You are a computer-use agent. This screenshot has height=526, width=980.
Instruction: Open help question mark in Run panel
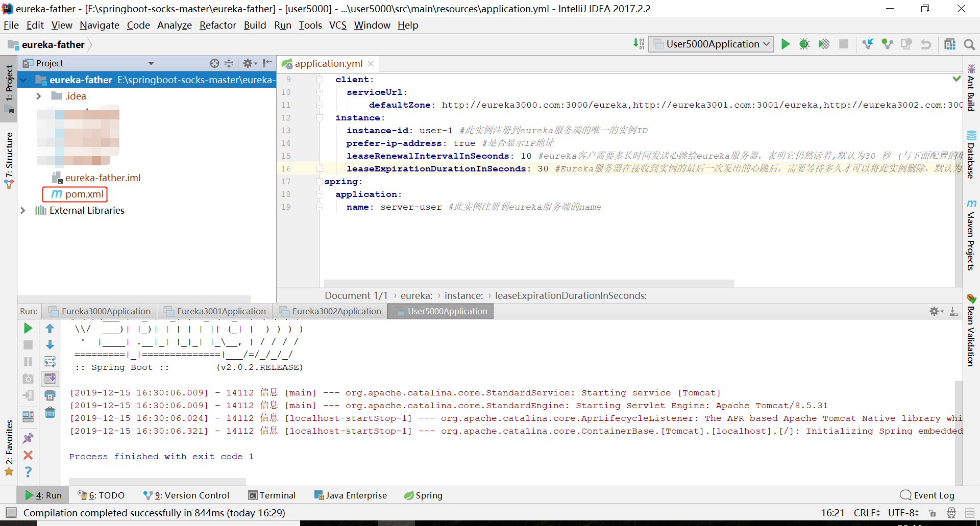(x=28, y=472)
